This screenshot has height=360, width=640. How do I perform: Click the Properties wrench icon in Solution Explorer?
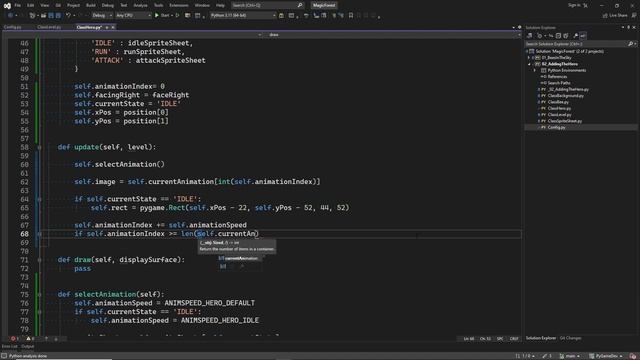(x=576, y=36)
